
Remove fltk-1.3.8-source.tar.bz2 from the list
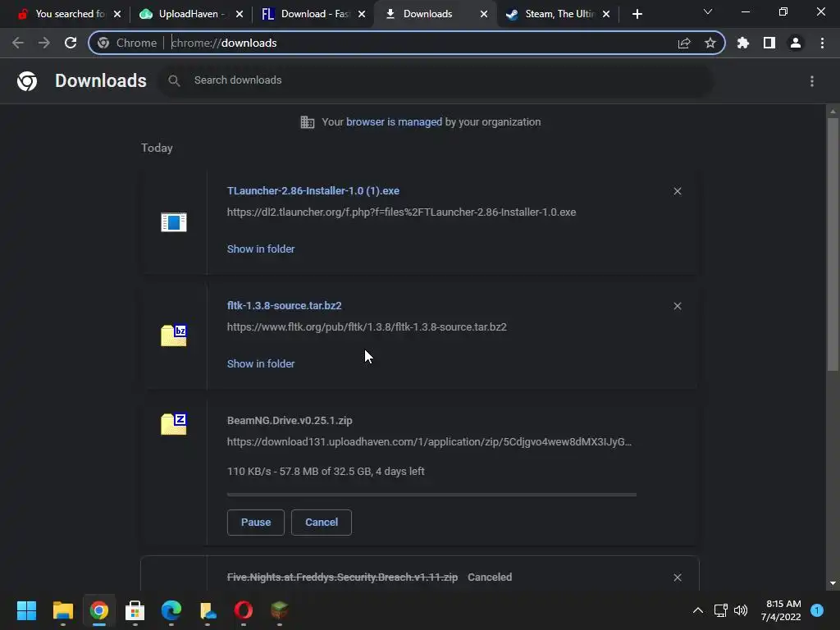pos(678,306)
